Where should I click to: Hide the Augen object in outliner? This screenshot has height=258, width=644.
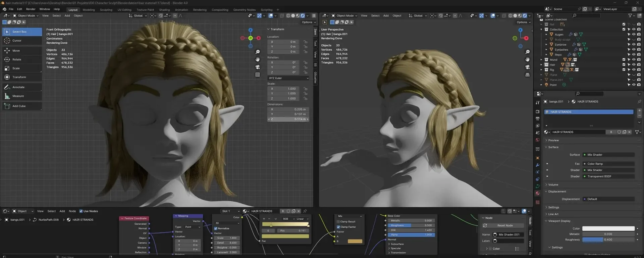tap(634, 34)
